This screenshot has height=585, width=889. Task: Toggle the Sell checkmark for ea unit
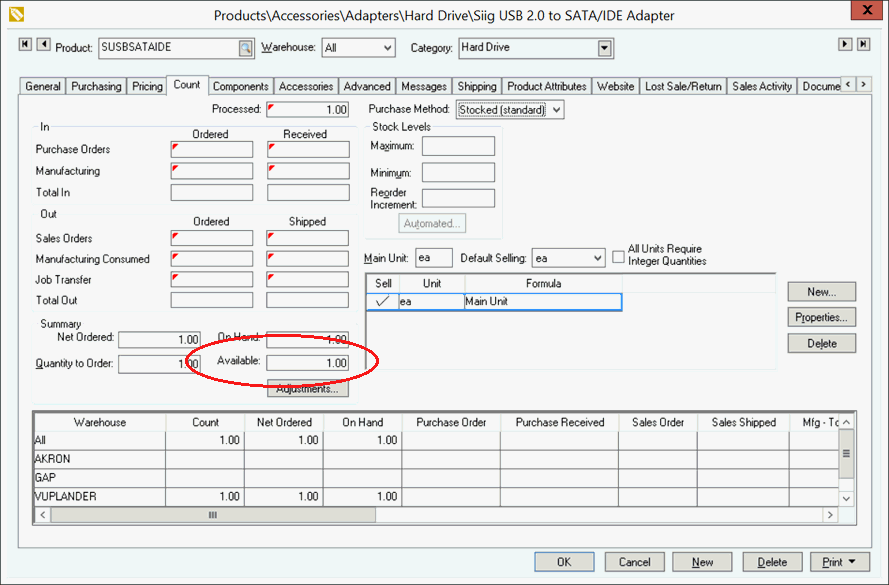pos(382,301)
